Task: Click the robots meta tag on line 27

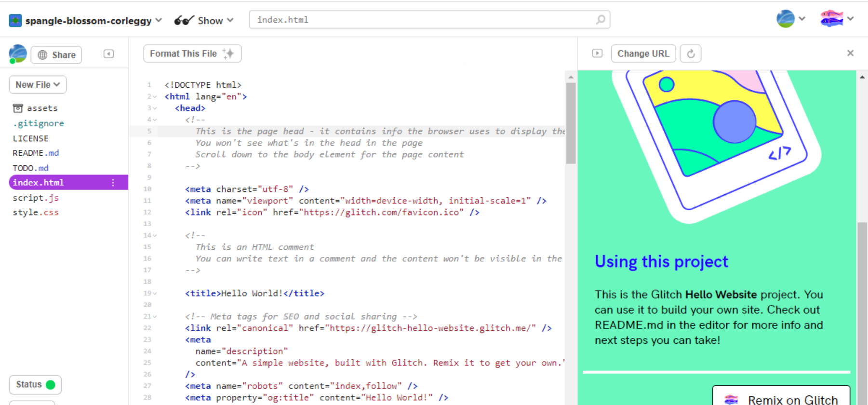Action: coord(301,386)
